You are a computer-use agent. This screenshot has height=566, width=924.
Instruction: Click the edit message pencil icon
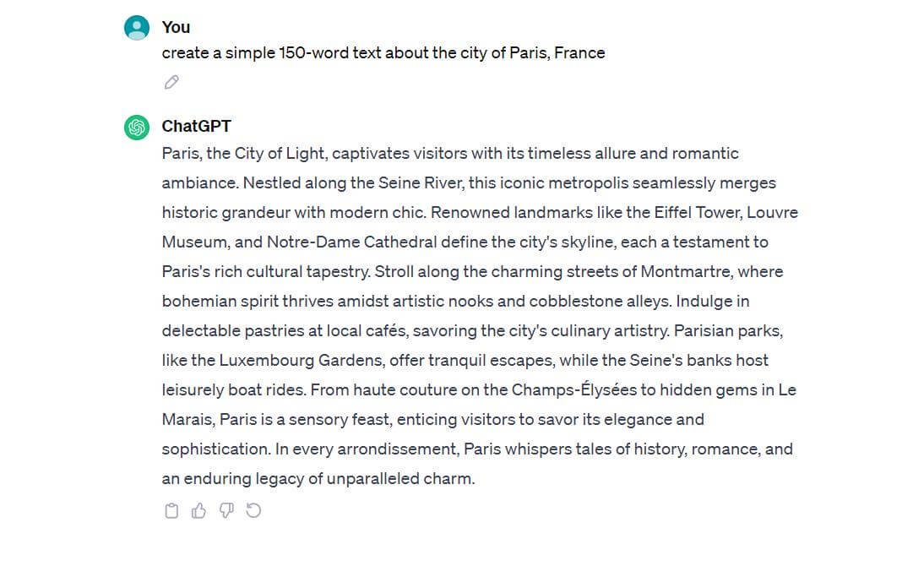171,82
